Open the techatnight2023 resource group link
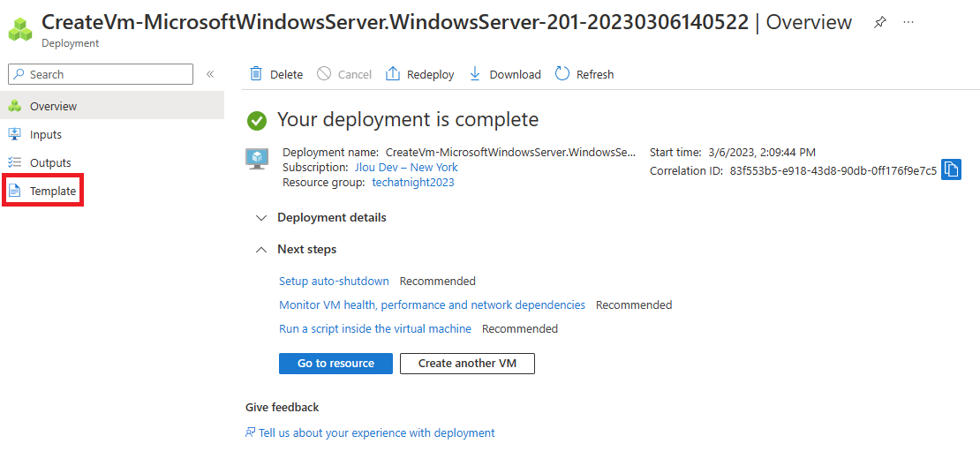This screenshot has height=451, width=980. (413, 183)
